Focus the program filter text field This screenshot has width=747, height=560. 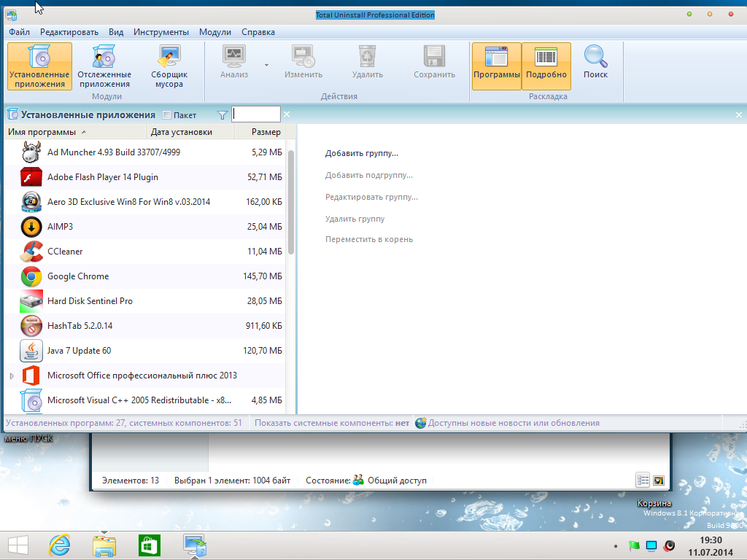pyautogui.click(x=256, y=114)
